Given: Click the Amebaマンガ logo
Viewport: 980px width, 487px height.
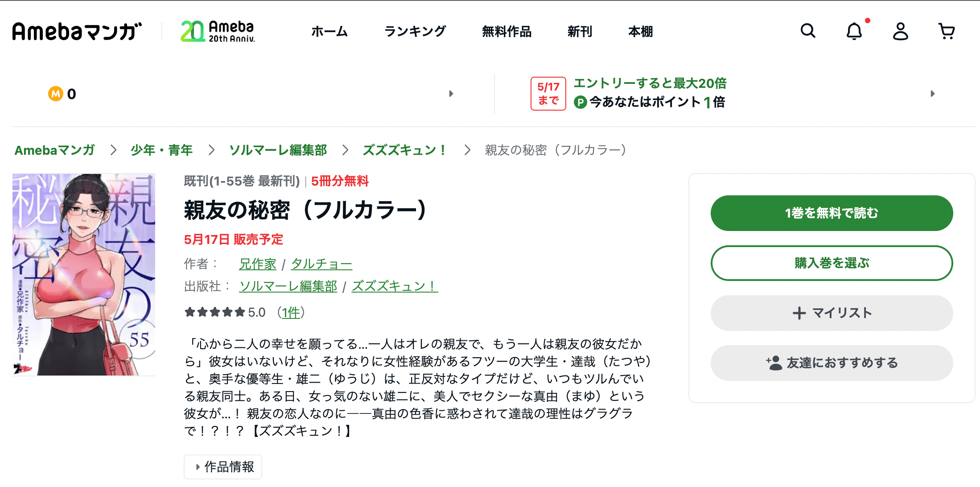Looking at the screenshot, I should (x=77, y=32).
